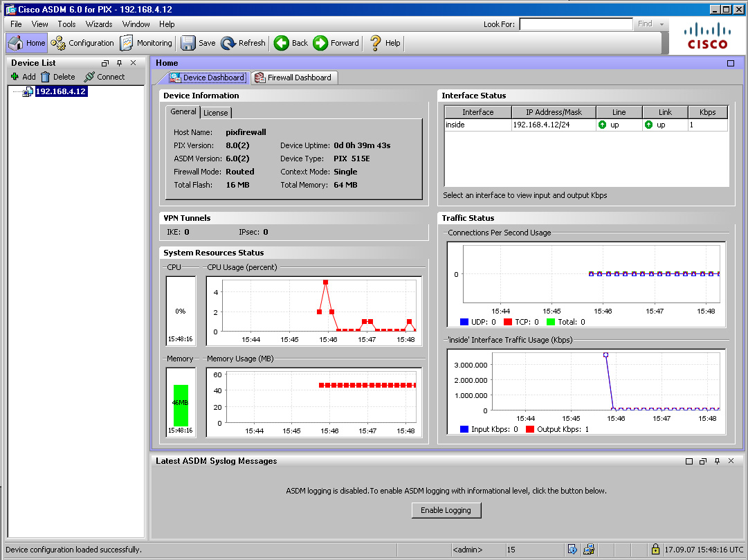Viewport: 748px width, 560px height.
Task: Switch to Firewall Dashboard tab
Action: pos(294,78)
